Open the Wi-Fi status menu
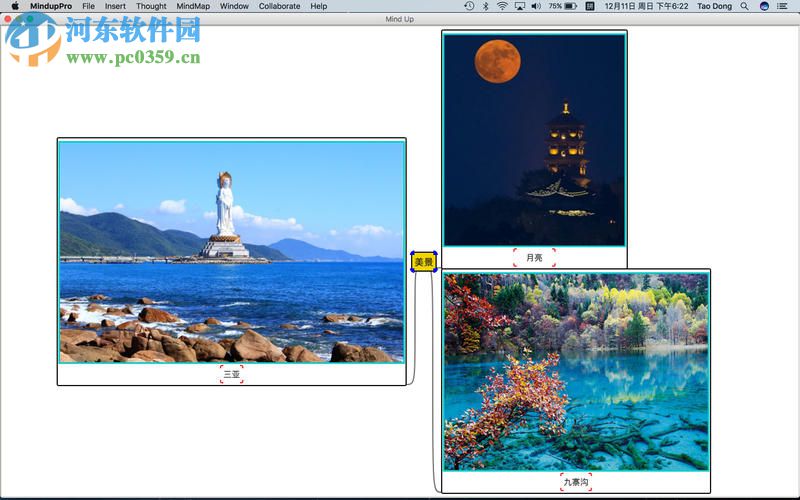 (502, 6)
